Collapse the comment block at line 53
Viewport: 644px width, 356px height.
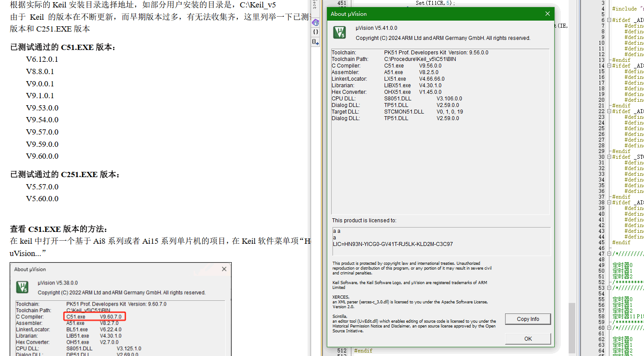pyautogui.click(x=609, y=288)
